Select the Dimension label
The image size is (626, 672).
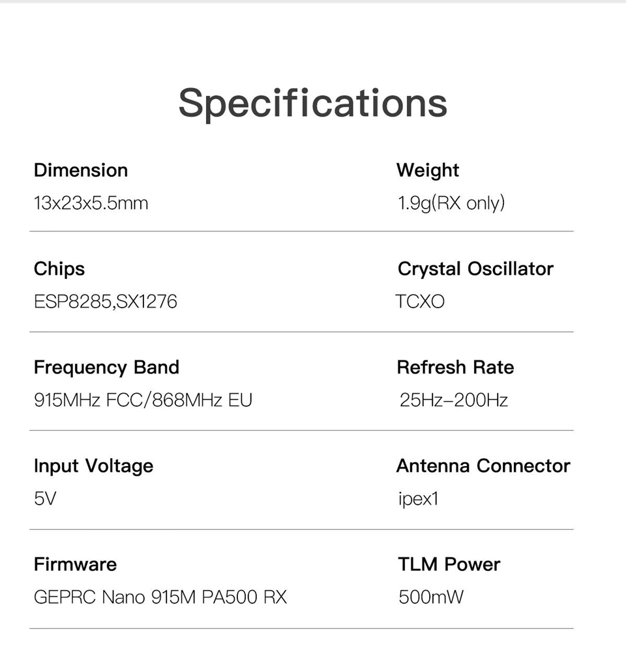[x=81, y=170]
